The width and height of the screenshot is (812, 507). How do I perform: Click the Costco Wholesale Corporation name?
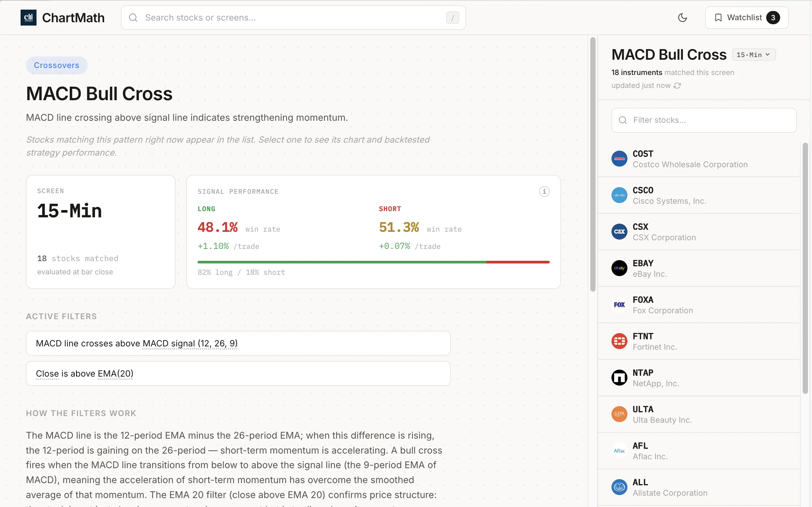click(x=690, y=165)
